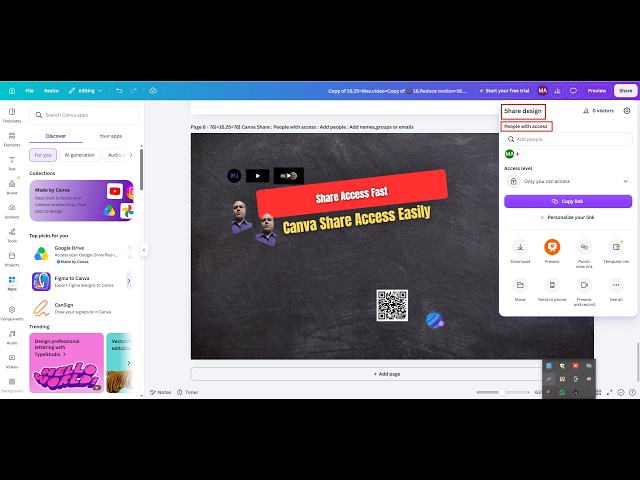
Task: Open the Projects sidebar panel
Action: tap(12, 259)
